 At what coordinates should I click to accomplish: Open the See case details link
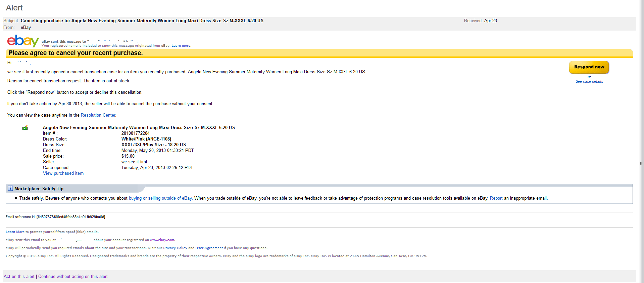tap(589, 82)
